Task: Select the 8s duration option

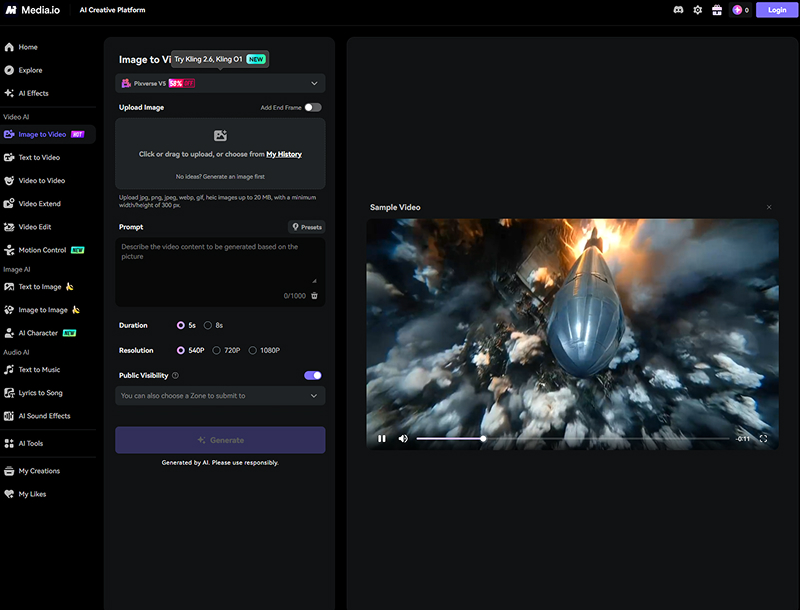Action: pyautogui.click(x=210, y=325)
